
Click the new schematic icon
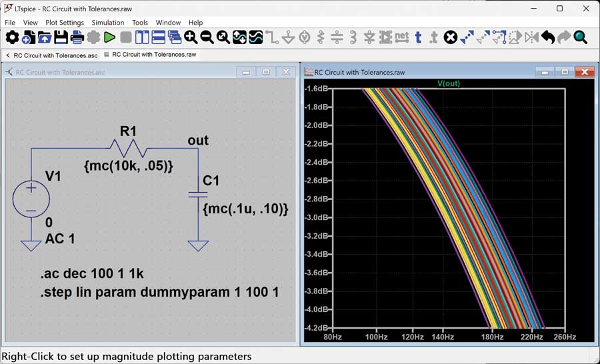(28, 37)
